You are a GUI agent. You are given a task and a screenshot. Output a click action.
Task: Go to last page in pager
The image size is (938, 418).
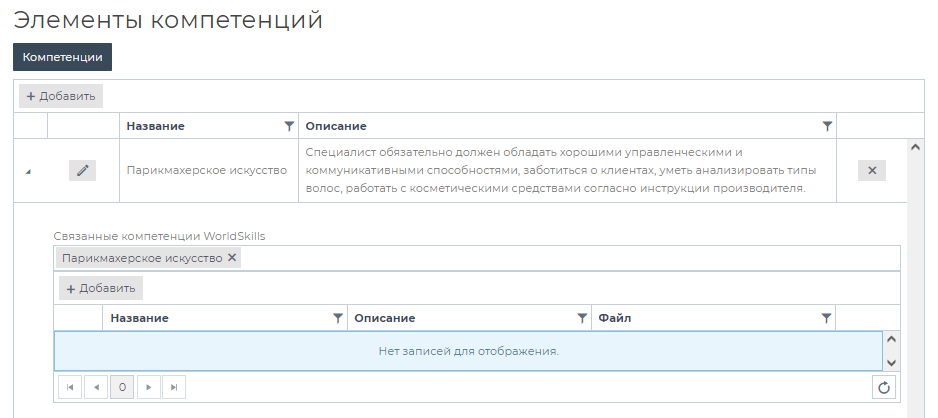(x=174, y=387)
